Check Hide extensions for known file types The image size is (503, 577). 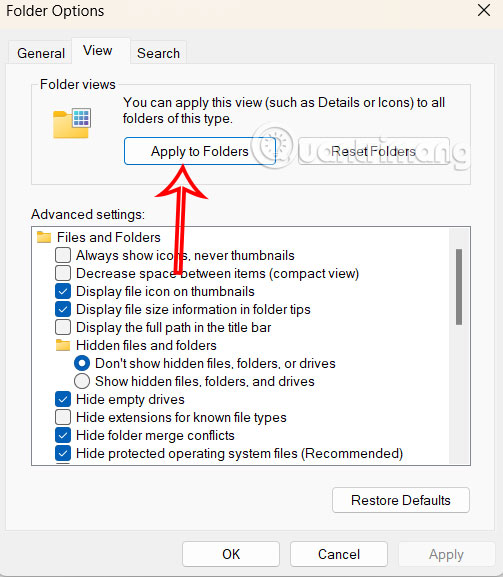point(63,417)
